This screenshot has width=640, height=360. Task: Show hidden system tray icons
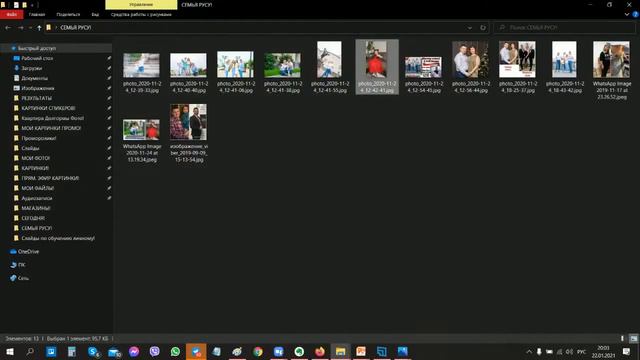click(529, 351)
